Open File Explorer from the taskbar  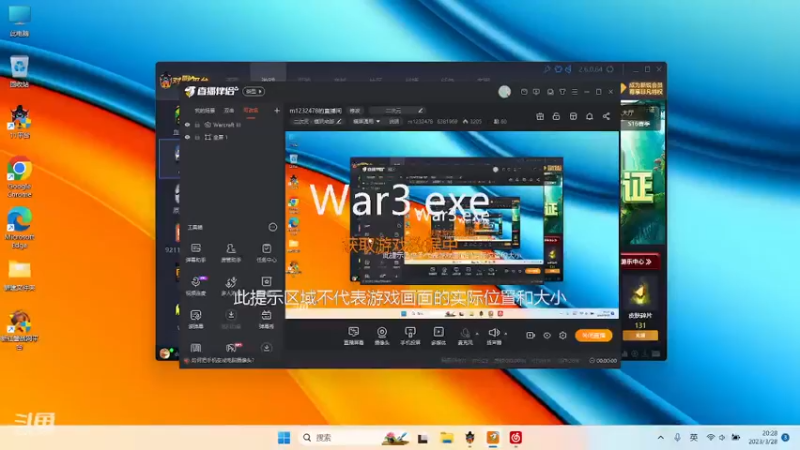pyautogui.click(x=446, y=437)
